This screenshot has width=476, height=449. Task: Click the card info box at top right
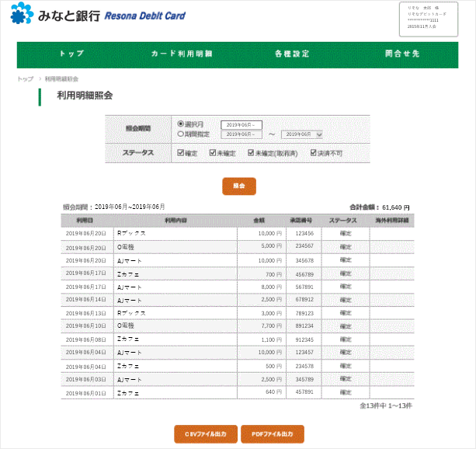(429, 19)
